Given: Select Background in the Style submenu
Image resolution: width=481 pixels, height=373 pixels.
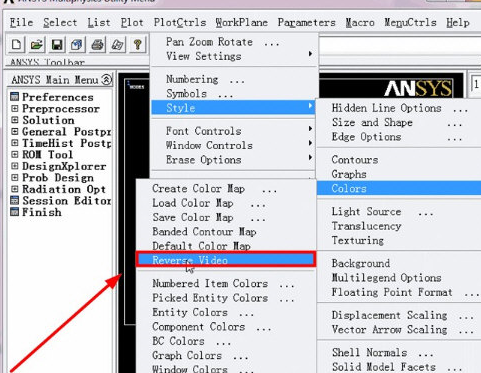Looking at the screenshot, I should (x=361, y=263).
